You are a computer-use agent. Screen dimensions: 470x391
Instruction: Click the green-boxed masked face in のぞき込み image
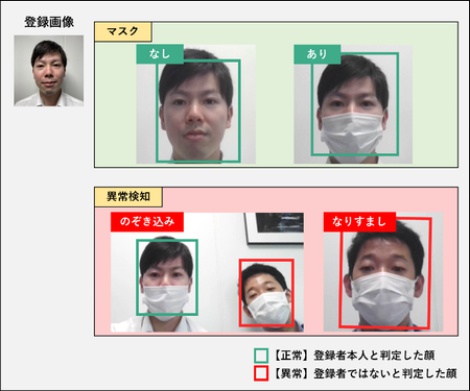tap(167, 277)
